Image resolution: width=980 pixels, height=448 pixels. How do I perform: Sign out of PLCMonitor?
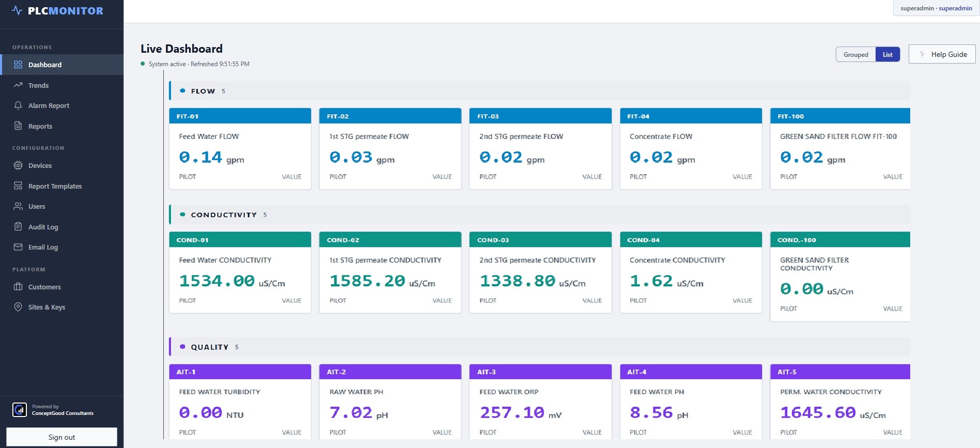62,437
